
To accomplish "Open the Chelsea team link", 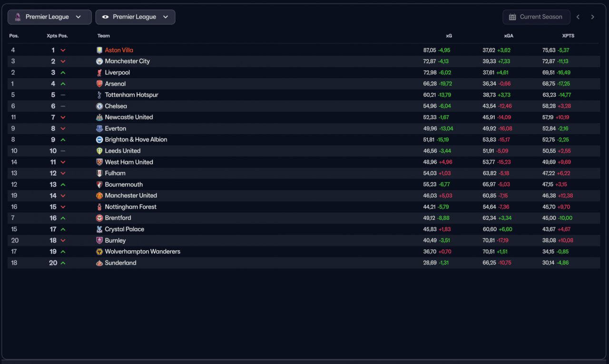I will pyautogui.click(x=116, y=106).
